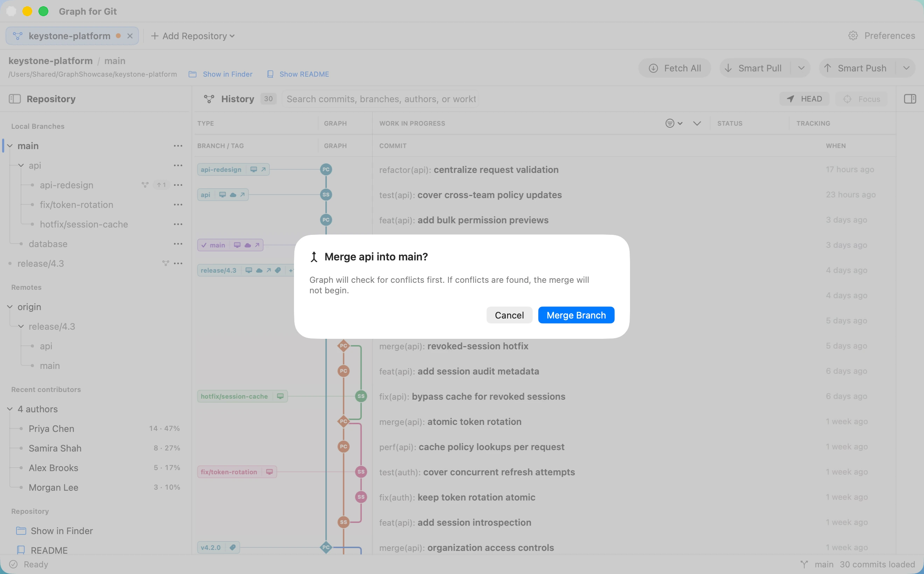This screenshot has width=924, height=574.
Task: Cancel the merge dialog
Action: [x=509, y=315]
